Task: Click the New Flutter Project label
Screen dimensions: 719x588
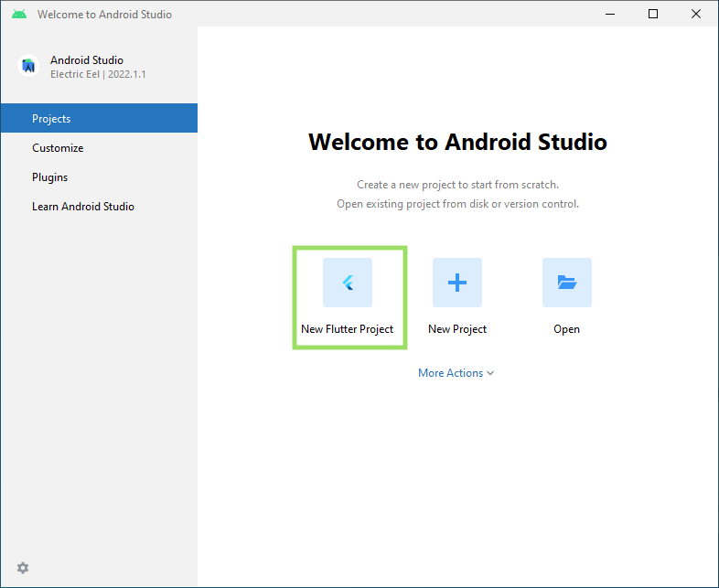Action: pyautogui.click(x=347, y=329)
